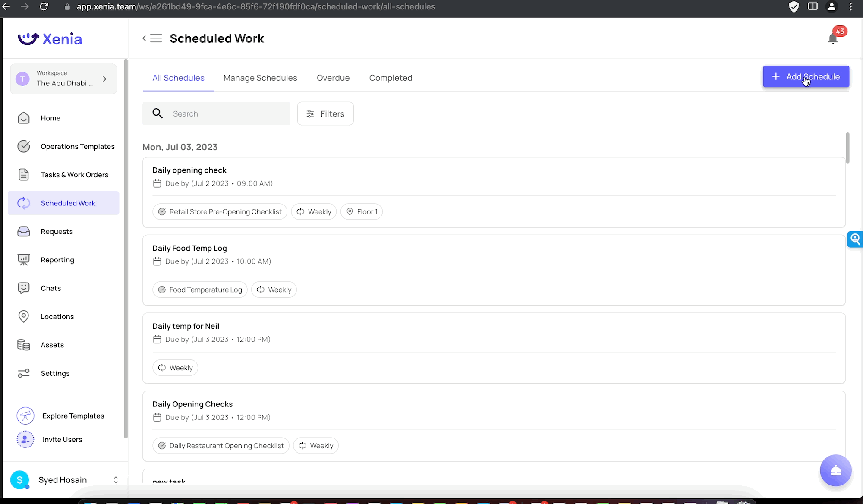Screen dimensions: 863x504
Task: Click the magnifier widget at the right edge
Action: coord(855,239)
